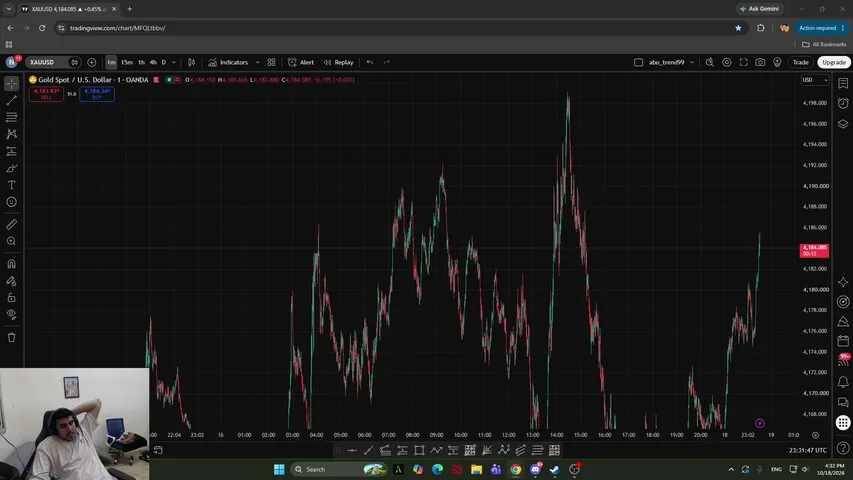Open the indicator templates grid icon
This screenshot has width=853, height=480.
tap(271, 62)
